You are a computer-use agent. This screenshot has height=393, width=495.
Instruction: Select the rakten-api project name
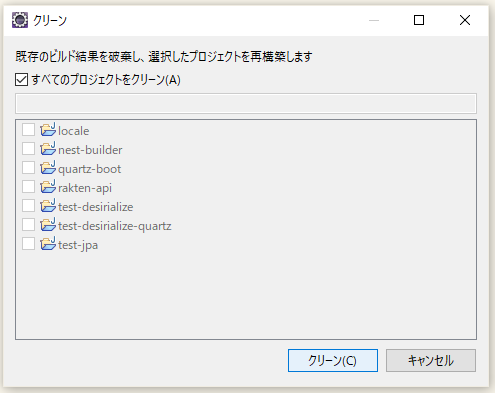(85, 188)
